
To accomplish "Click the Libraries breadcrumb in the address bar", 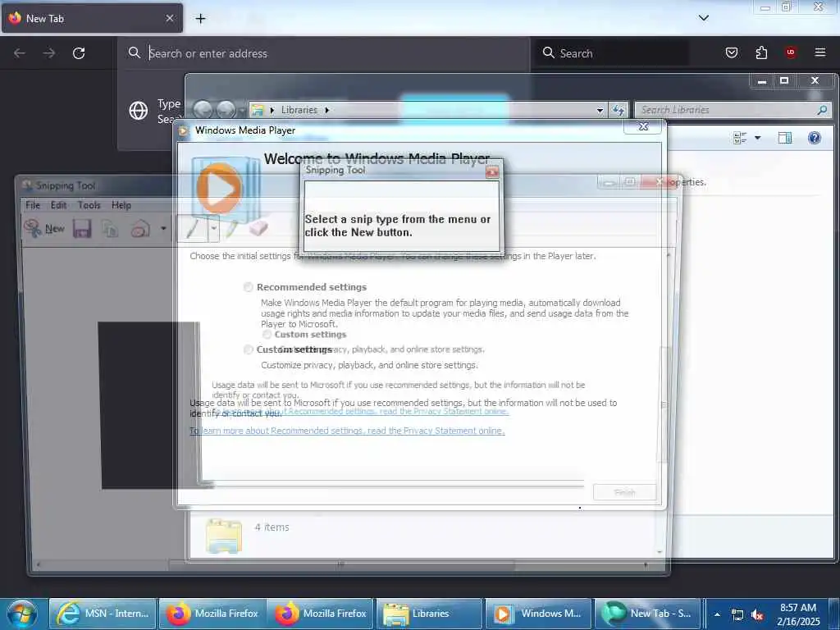I will [x=299, y=110].
